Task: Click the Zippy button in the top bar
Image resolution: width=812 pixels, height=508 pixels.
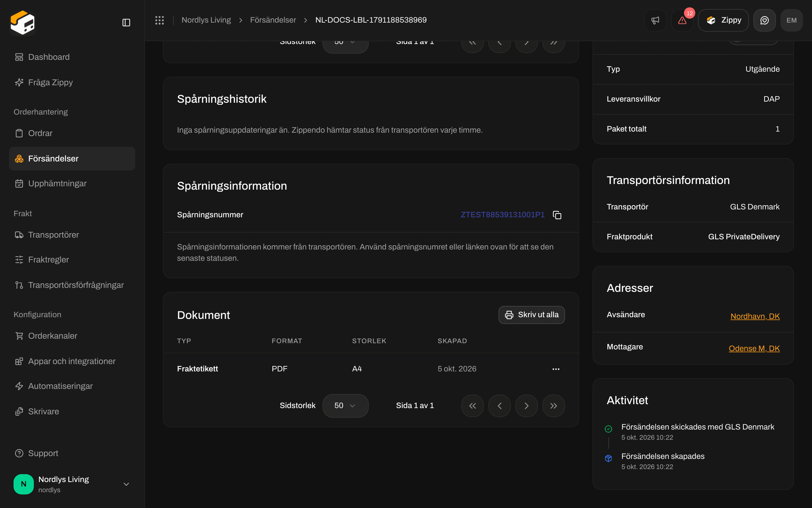Action: [x=723, y=20]
